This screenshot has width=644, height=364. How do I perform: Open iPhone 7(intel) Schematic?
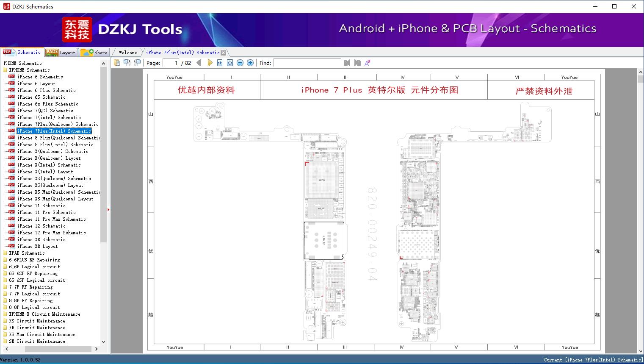pyautogui.click(x=49, y=117)
